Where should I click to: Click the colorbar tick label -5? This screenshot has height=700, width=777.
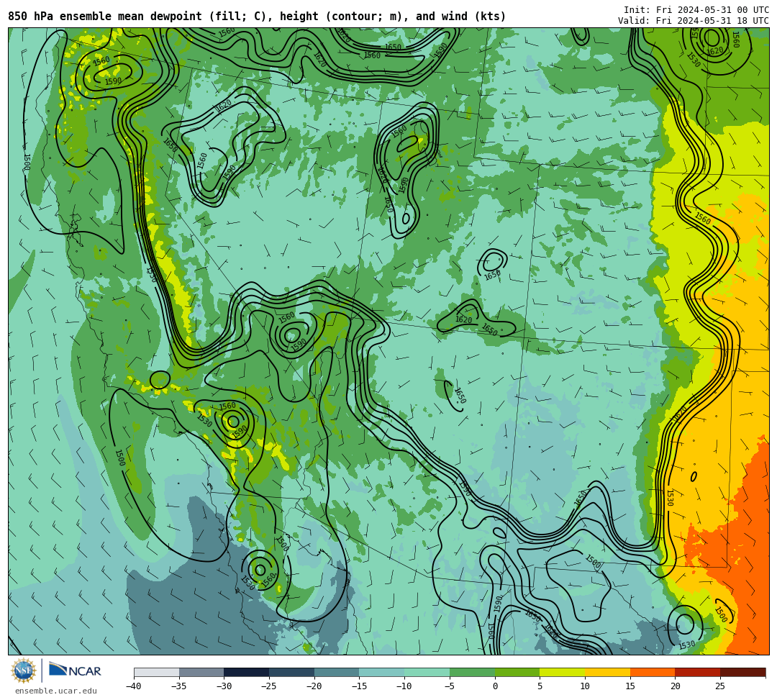tap(449, 686)
